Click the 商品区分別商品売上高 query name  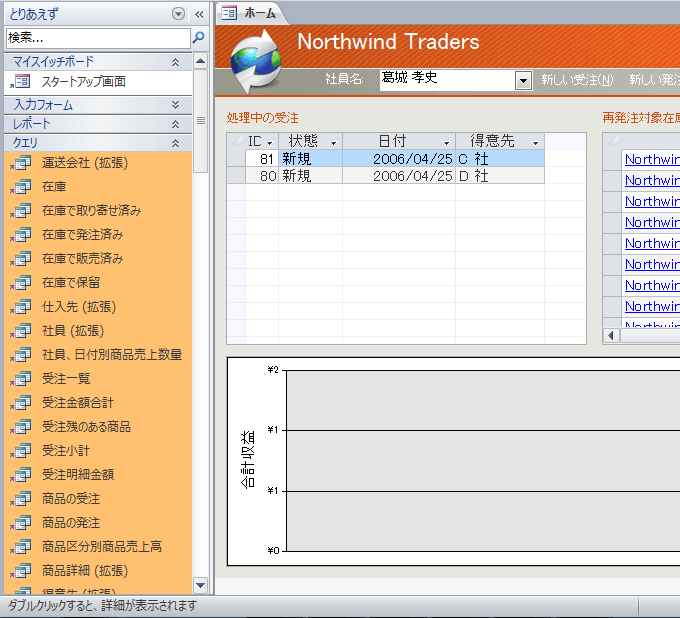tap(102, 546)
